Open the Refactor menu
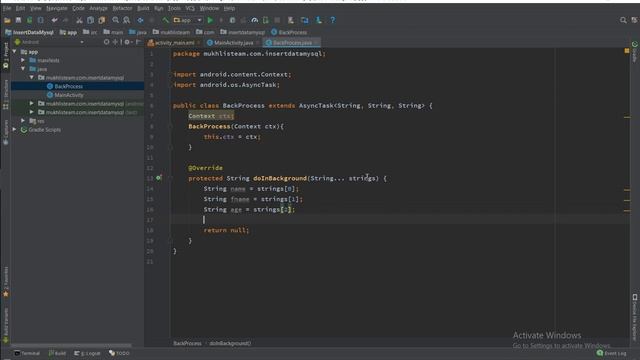Image resolution: width=640 pixels, height=360 pixels. 122,8
